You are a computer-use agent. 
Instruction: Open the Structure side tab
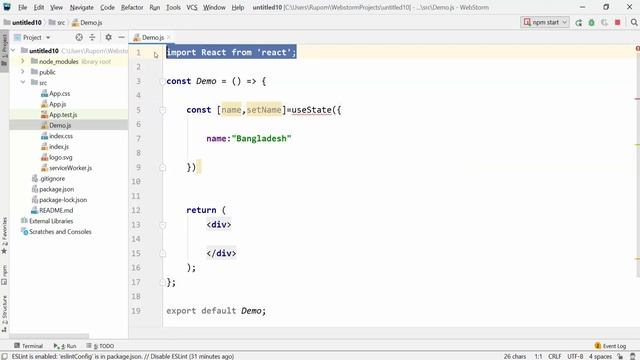click(x=4, y=313)
